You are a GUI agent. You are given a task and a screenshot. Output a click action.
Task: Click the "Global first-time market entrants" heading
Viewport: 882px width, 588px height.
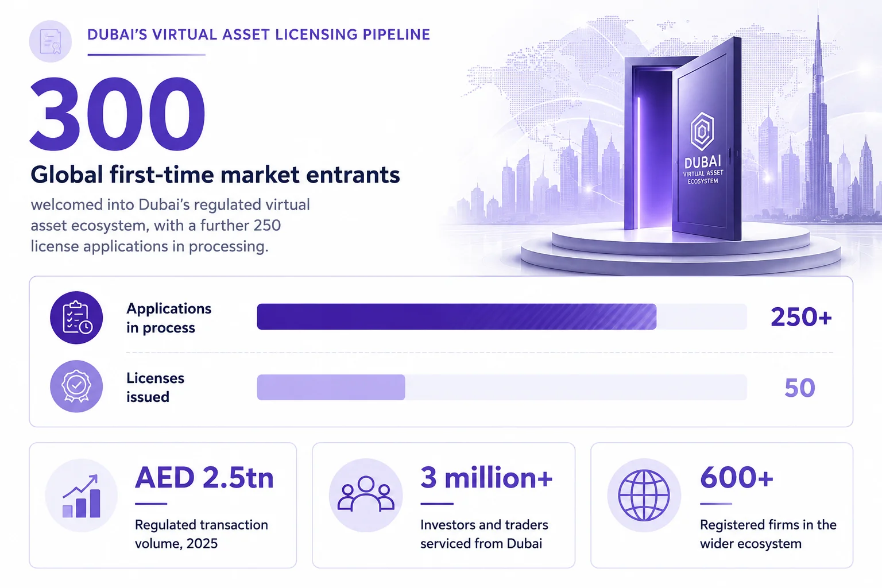click(215, 175)
